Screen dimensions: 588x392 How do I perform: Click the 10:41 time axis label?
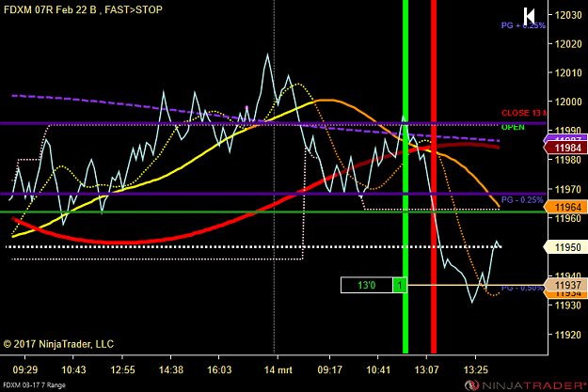pos(378,369)
